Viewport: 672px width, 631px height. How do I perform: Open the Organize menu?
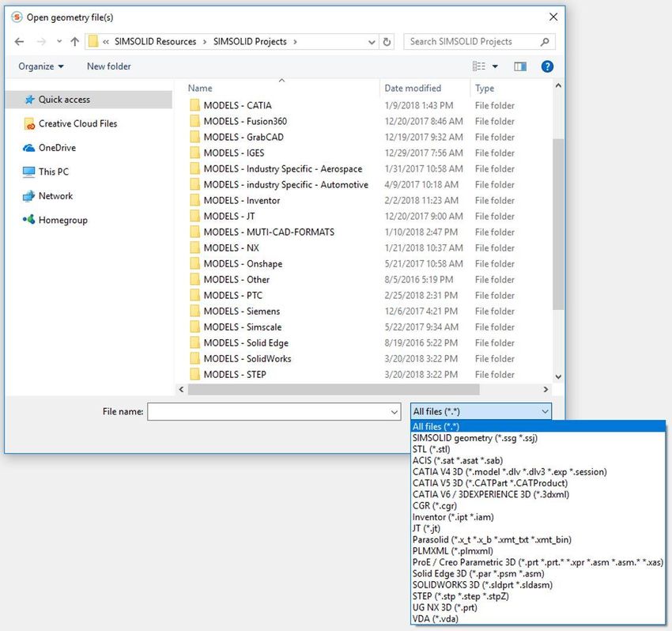point(40,66)
